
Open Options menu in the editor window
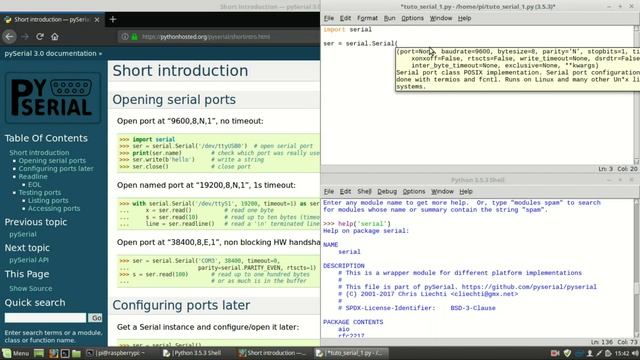pyautogui.click(x=412, y=18)
